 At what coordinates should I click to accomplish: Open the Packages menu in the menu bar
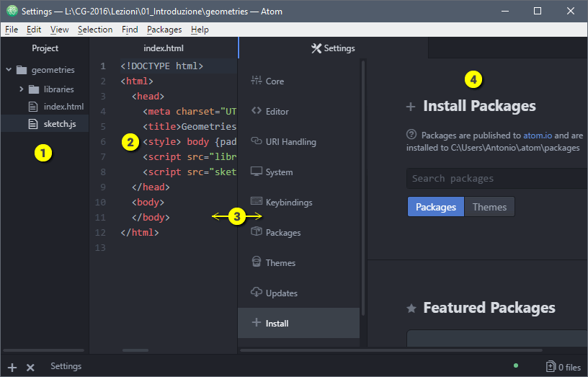coord(164,30)
